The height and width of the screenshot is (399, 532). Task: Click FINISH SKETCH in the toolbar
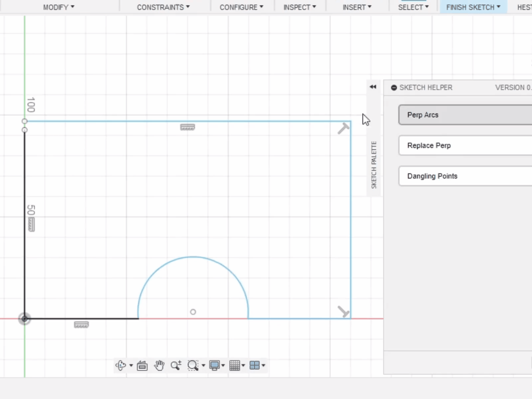coord(473,7)
